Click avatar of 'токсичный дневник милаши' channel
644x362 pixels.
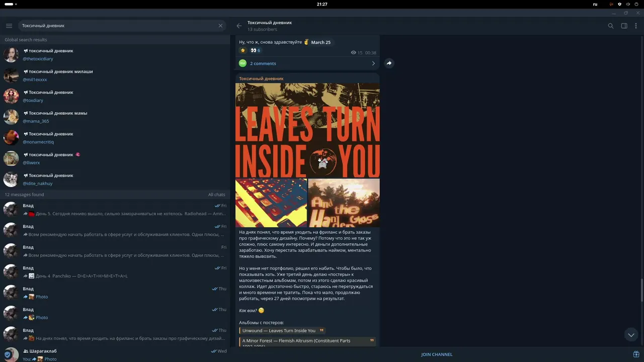tap(11, 75)
